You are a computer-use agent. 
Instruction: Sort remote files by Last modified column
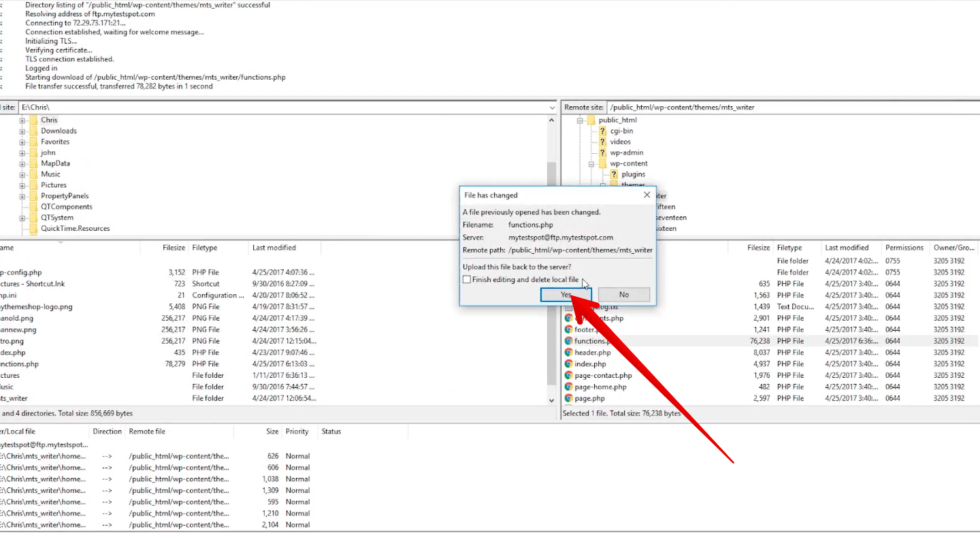pos(847,248)
